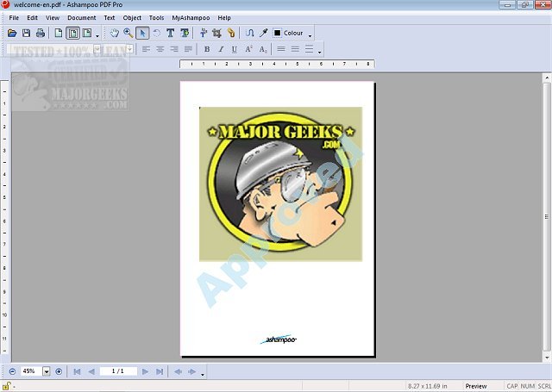552x392 pixels.
Task: Open a file with the folder icon
Action: 12,33
